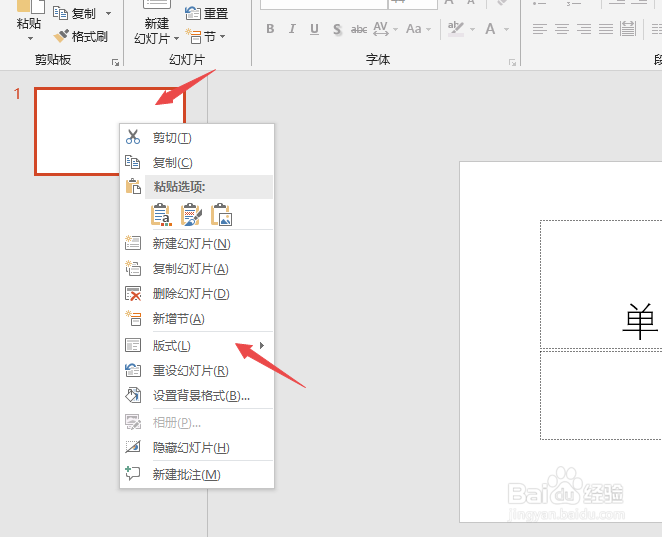Open 字体 font dialog launcher

(x=513, y=62)
